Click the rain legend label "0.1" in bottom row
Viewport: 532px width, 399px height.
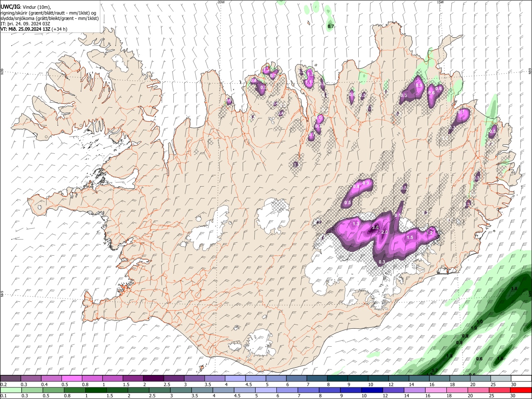[4, 396]
